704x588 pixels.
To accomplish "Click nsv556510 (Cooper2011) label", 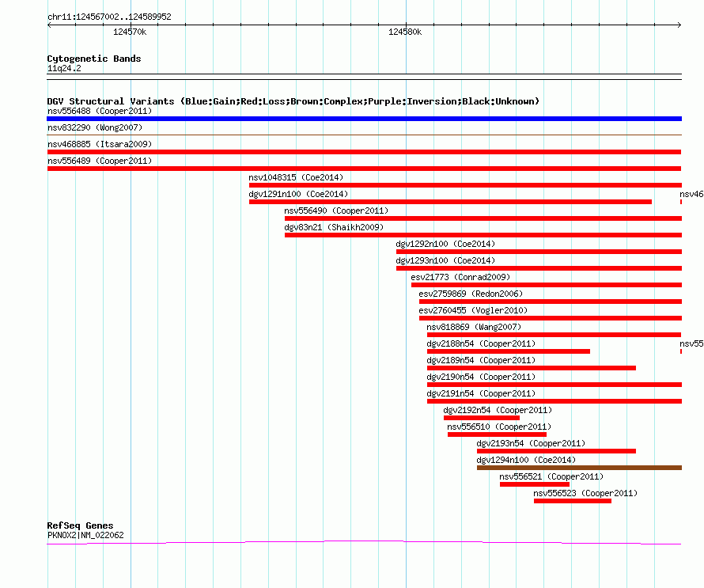I will pyautogui.click(x=499, y=427).
